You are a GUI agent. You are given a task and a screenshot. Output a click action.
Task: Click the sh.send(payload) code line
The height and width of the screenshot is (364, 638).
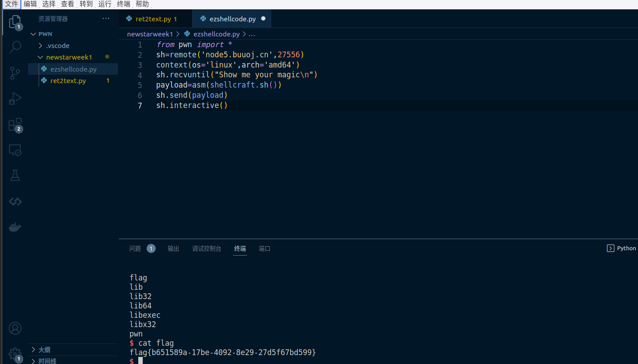click(x=192, y=96)
